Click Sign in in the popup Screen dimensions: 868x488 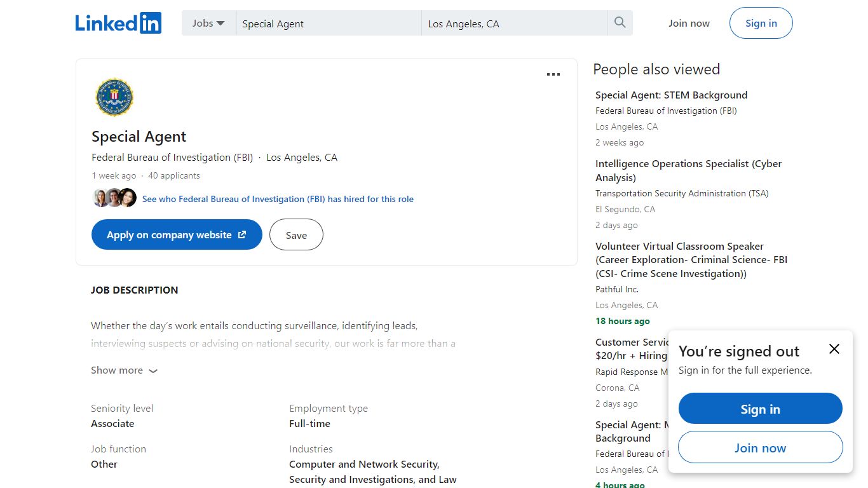tap(761, 409)
